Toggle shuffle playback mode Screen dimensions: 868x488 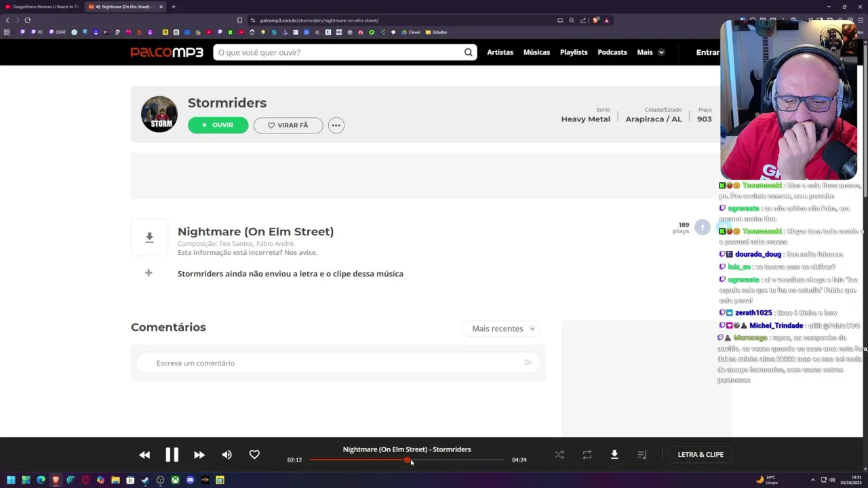[x=559, y=455]
